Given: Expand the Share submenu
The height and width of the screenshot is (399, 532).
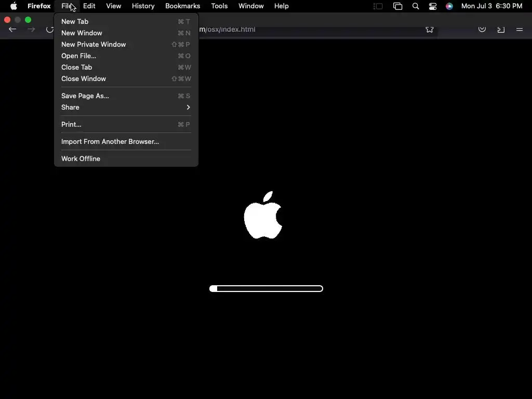Looking at the screenshot, I should pyautogui.click(x=126, y=107).
